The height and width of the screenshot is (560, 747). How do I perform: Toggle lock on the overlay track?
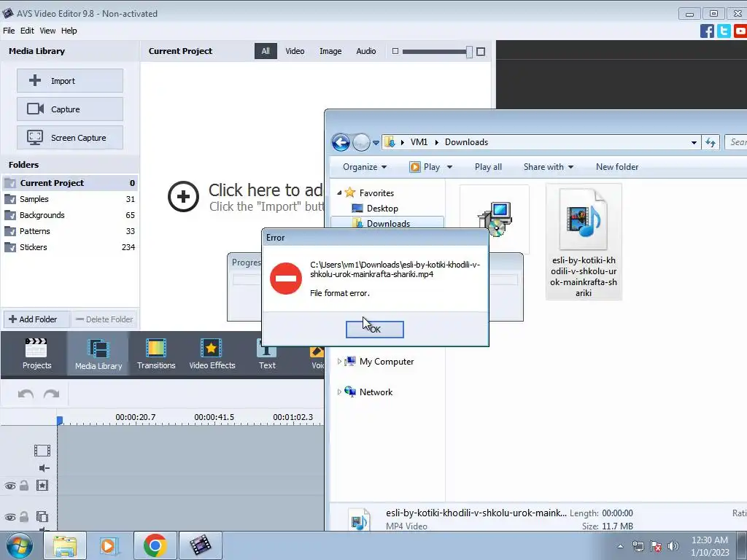tap(24, 517)
